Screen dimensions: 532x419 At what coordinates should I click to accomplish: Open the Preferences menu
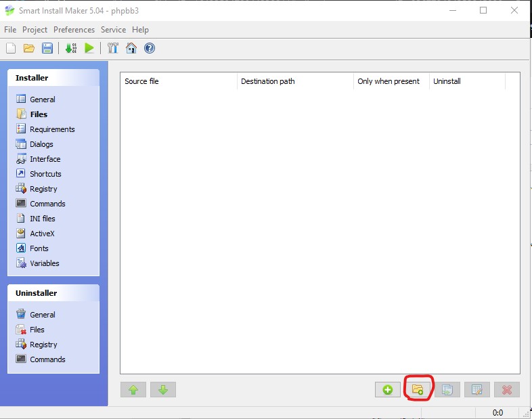[74, 30]
